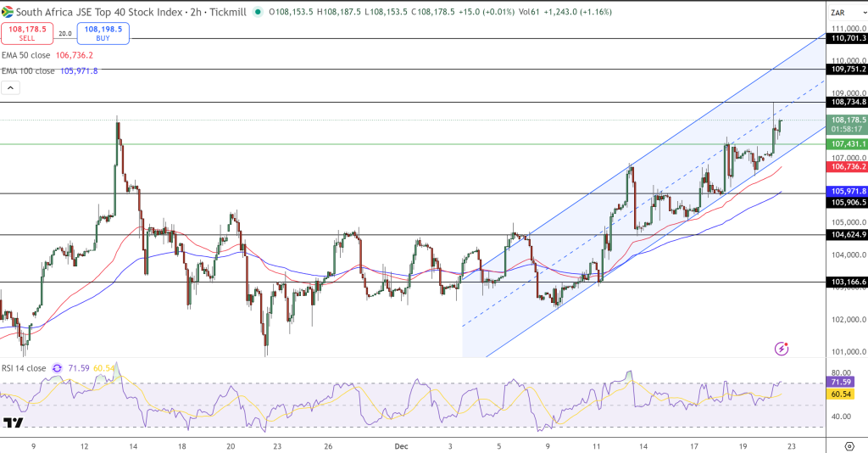Click the 111,000.0 price axis label

coord(849,28)
